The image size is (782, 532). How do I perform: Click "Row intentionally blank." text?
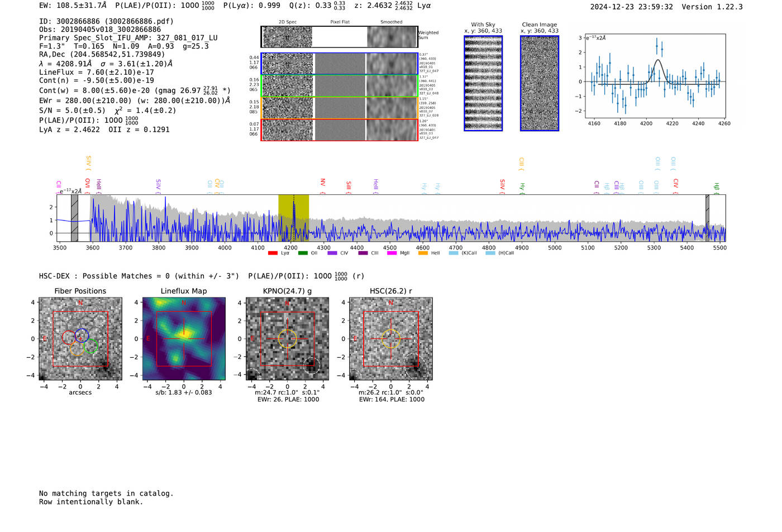tap(91, 502)
